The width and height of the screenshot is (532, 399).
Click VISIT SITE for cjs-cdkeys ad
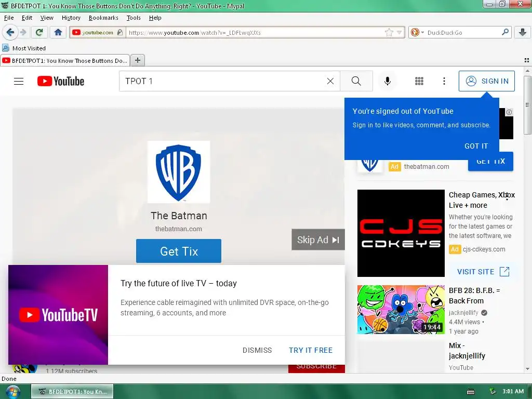click(483, 271)
